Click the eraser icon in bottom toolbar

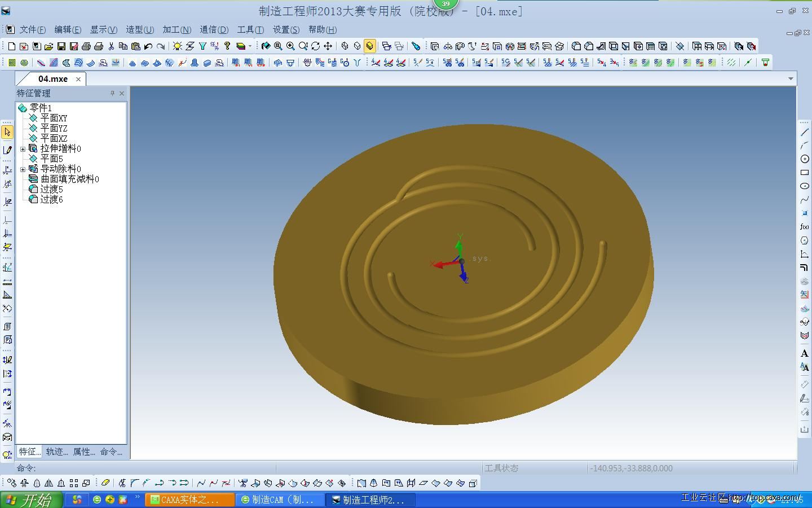[105, 483]
